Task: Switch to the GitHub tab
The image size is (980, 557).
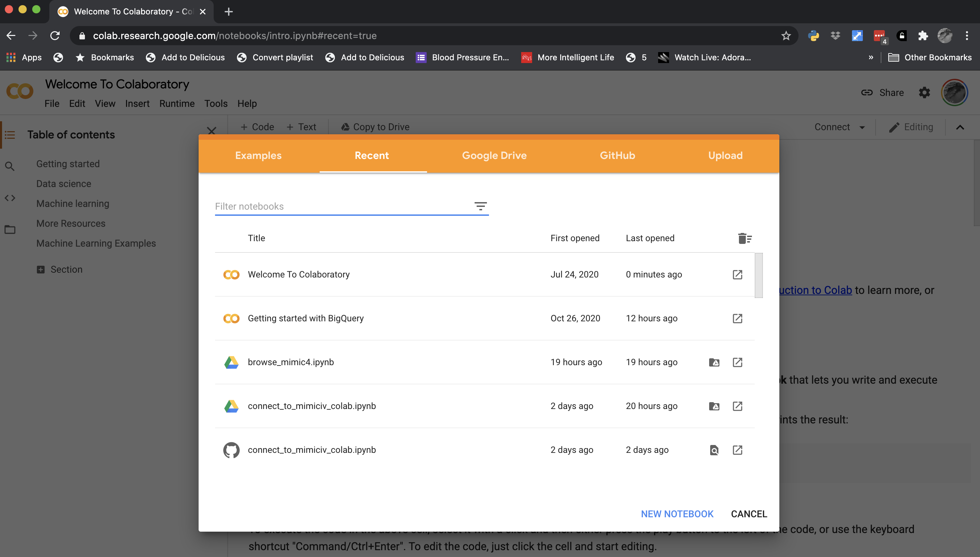Action: tap(617, 155)
